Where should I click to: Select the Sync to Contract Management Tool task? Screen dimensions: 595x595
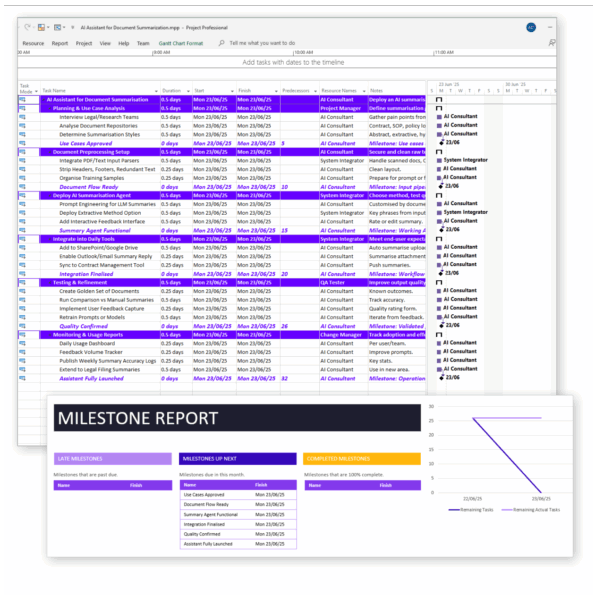102,265
